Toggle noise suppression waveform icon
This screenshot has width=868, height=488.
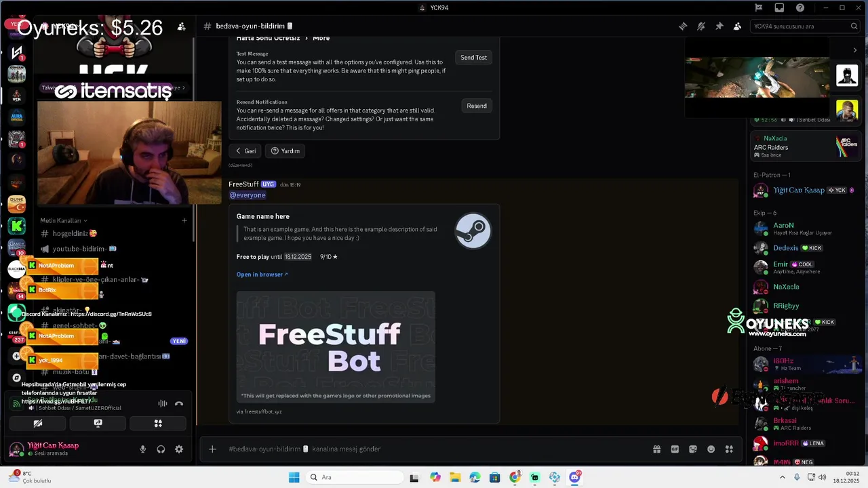(163, 404)
